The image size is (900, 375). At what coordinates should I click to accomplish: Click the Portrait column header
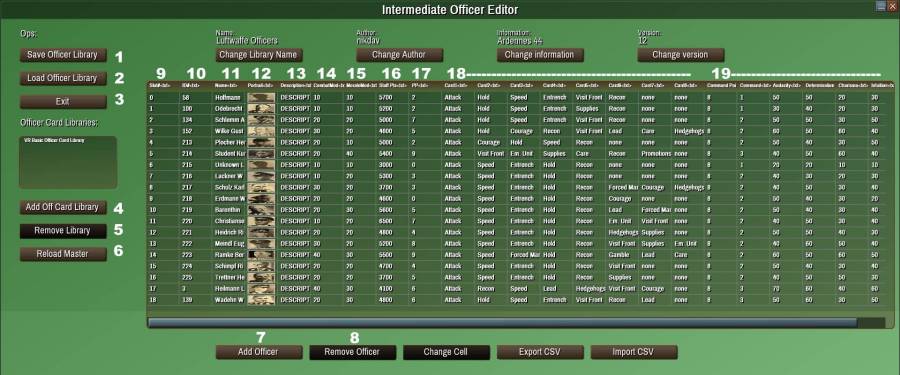pyautogui.click(x=262, y=86)
